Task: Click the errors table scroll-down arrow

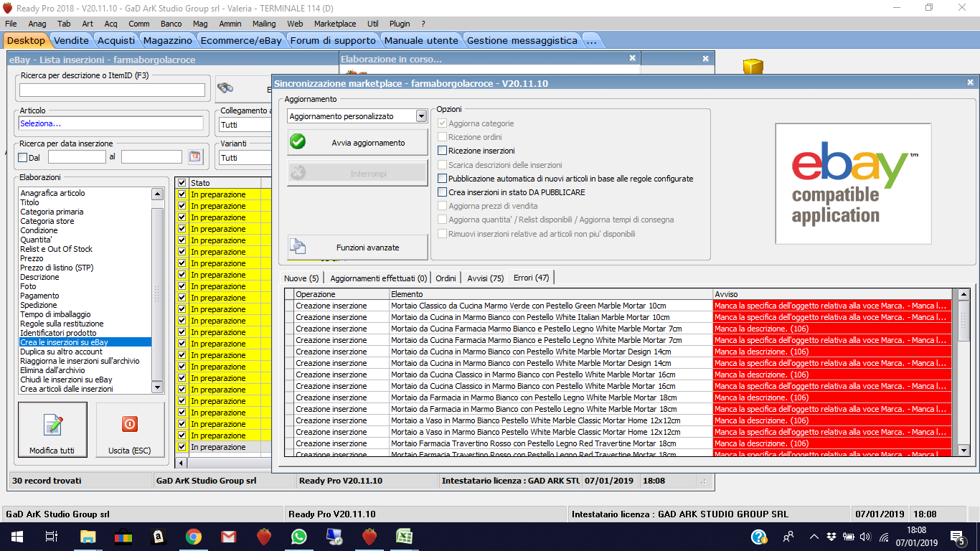Action: 963,450
